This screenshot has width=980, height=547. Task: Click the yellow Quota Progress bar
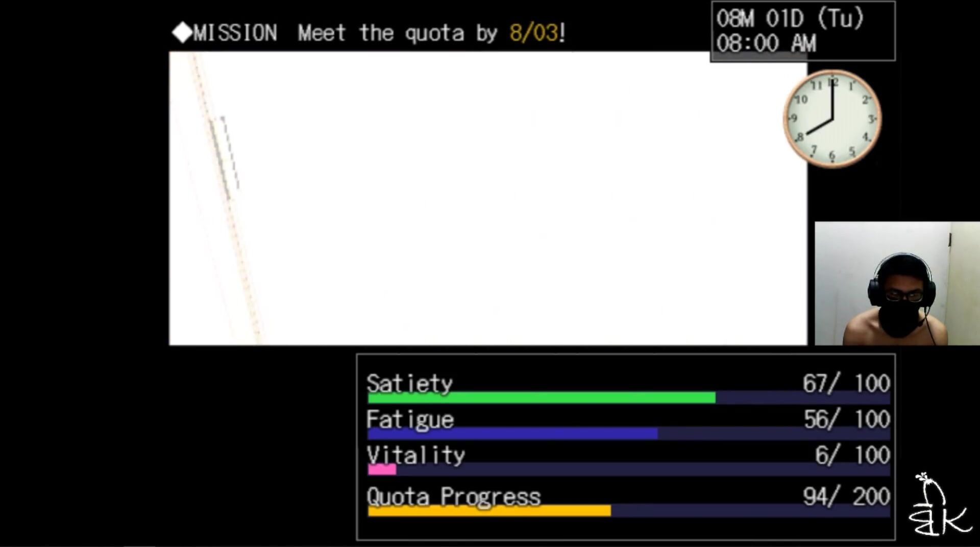point(489,511)
